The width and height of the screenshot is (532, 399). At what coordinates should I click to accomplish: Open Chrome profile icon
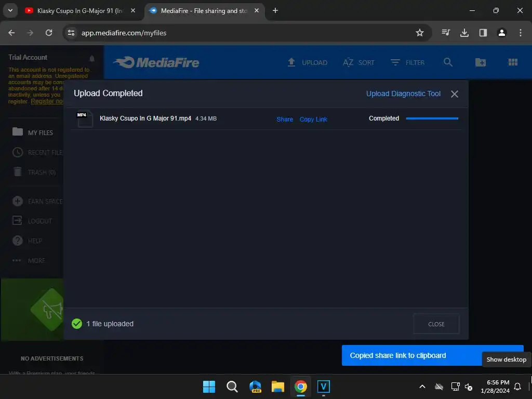click(x=501, y=33)
